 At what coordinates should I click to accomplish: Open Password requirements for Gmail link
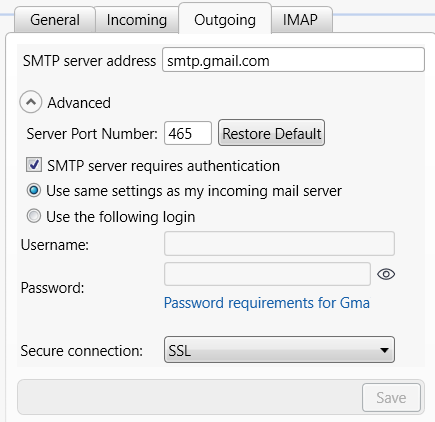click(x=267, y=303)
